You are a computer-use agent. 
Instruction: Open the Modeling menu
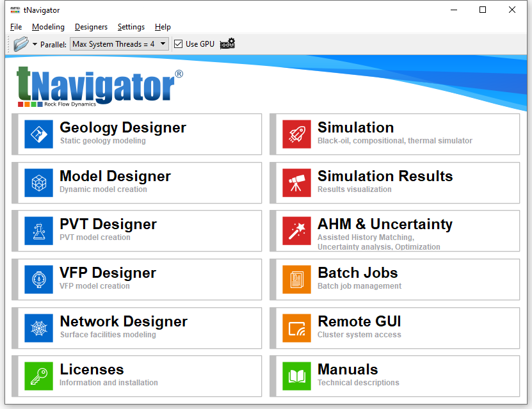(48, 27)
